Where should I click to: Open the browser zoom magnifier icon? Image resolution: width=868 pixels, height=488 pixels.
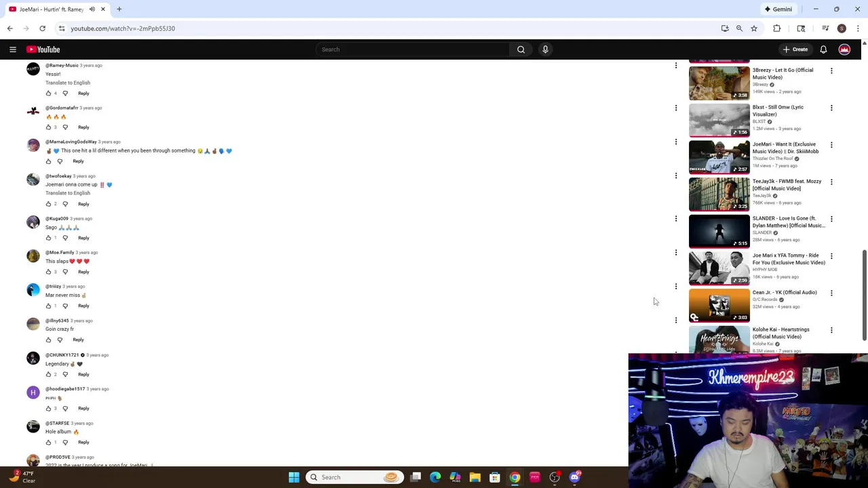[x=739, y=28]
